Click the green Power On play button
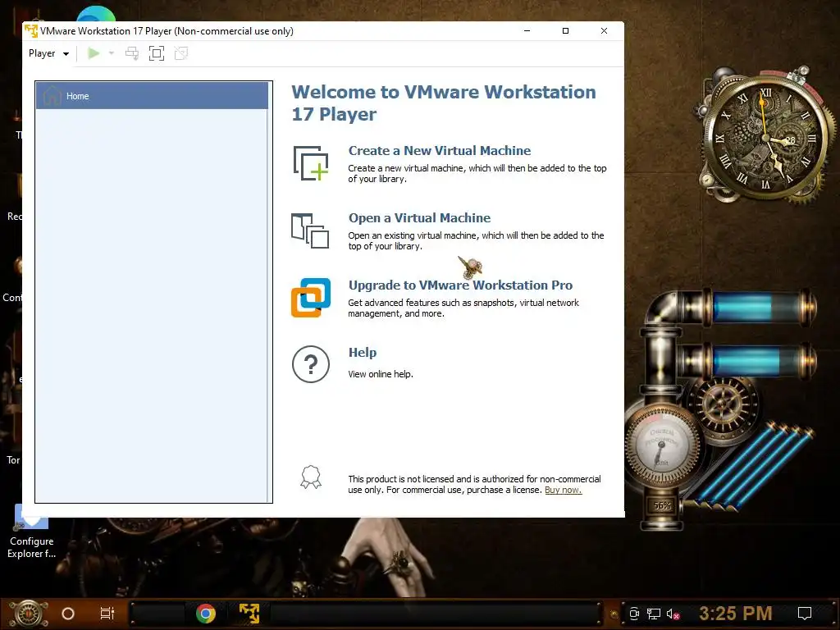 (94, 53)
